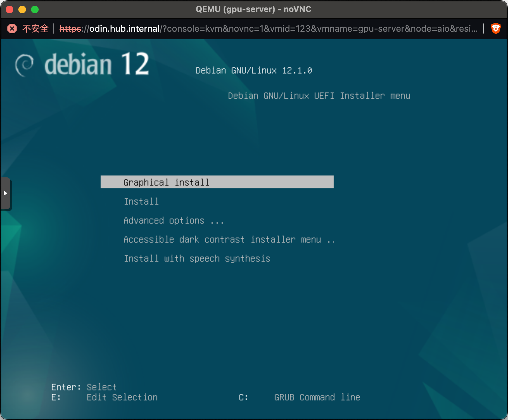Click the insecure connection warning icon

coord(12,29)
